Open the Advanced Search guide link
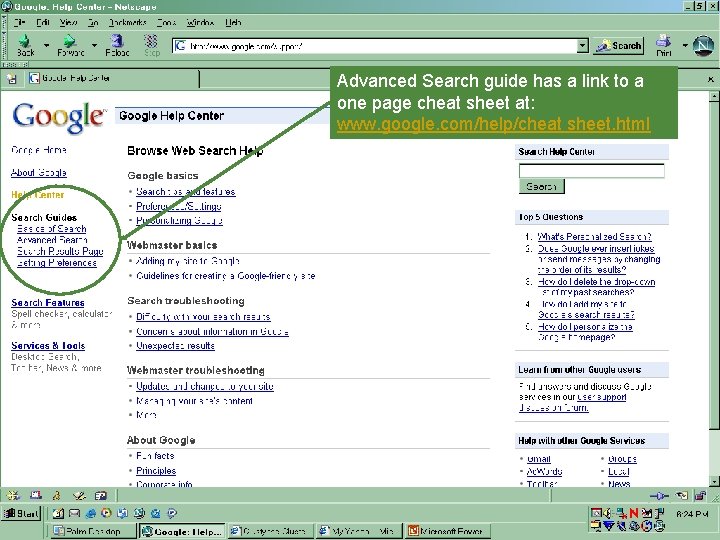The width and height of the screenshot is (720, 540). pyautogui.click(x=52, y=240)
